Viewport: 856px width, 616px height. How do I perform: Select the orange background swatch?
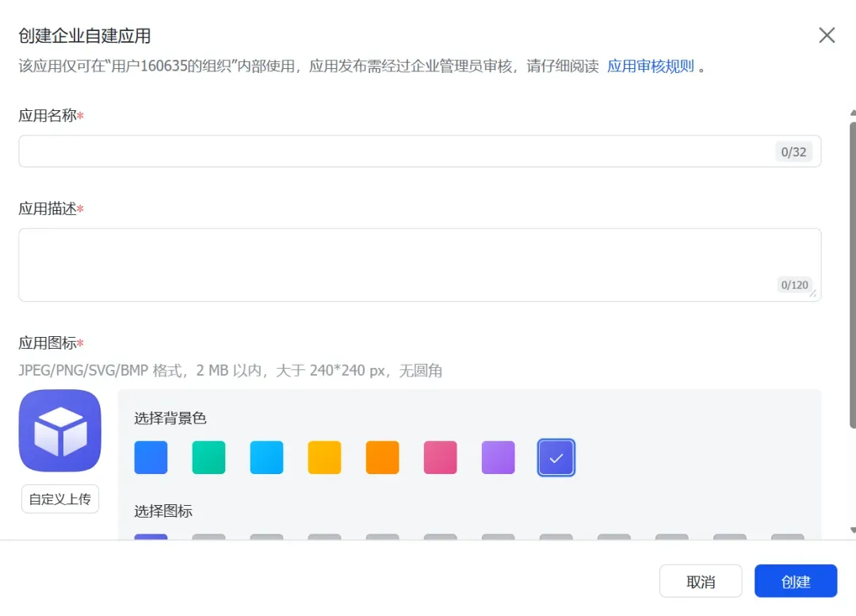[382, 457]
